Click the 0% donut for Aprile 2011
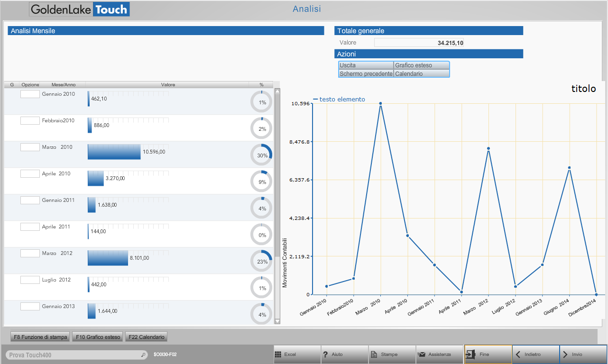 click(x=261, y=235)
